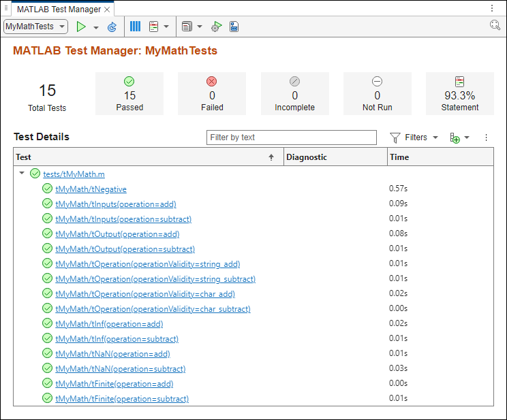The height and width of the screenshot is (420, 507).
Task: Open the Filters dropdown
Action: click(414, 138)
